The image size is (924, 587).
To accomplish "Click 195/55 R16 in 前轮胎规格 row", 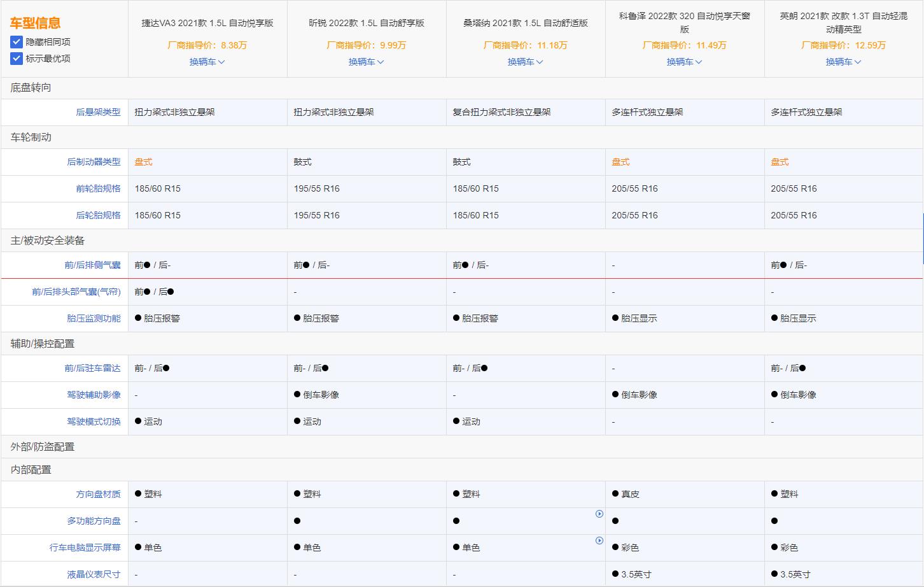I will point(316,188).
